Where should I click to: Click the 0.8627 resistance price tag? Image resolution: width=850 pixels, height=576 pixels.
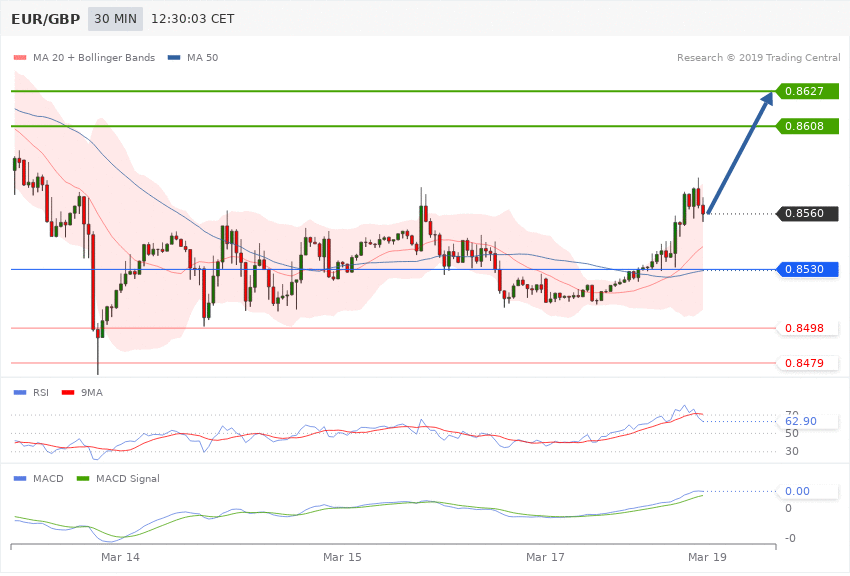(x=808, y=91)
